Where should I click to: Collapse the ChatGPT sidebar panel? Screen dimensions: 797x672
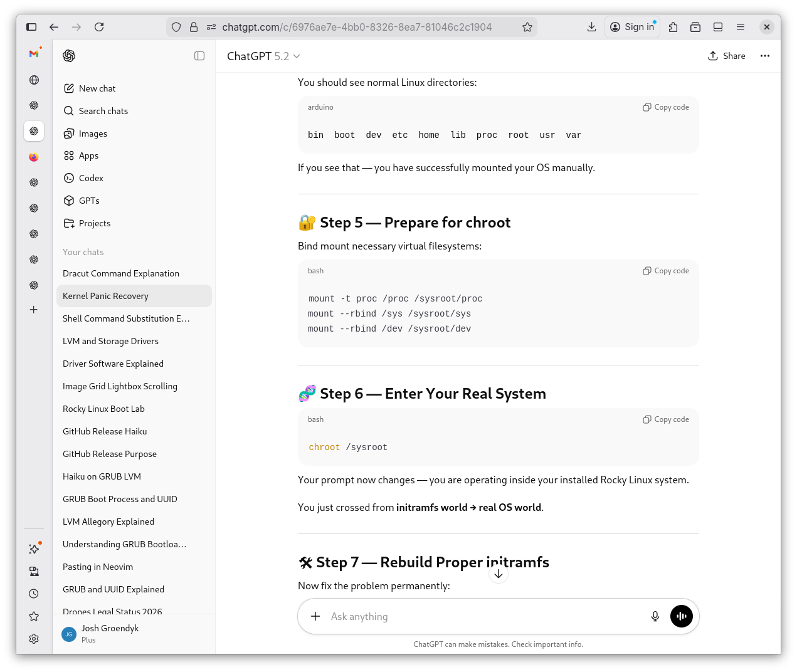199,56
